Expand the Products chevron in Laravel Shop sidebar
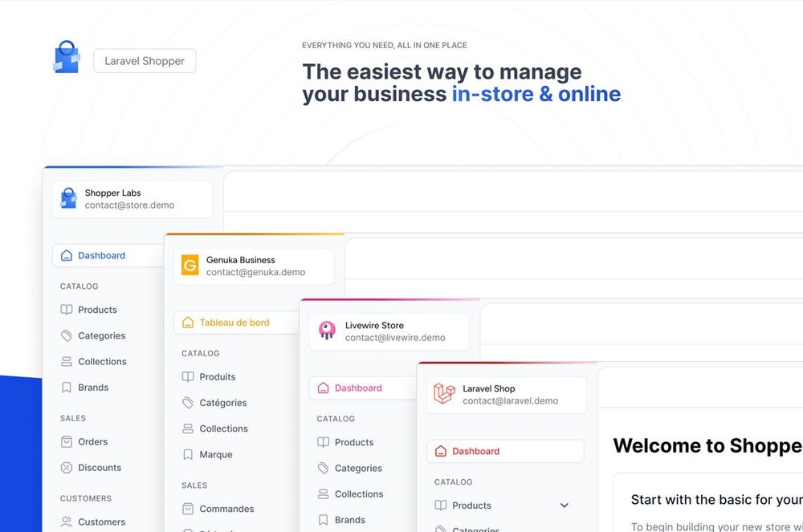 click(565, 506)
